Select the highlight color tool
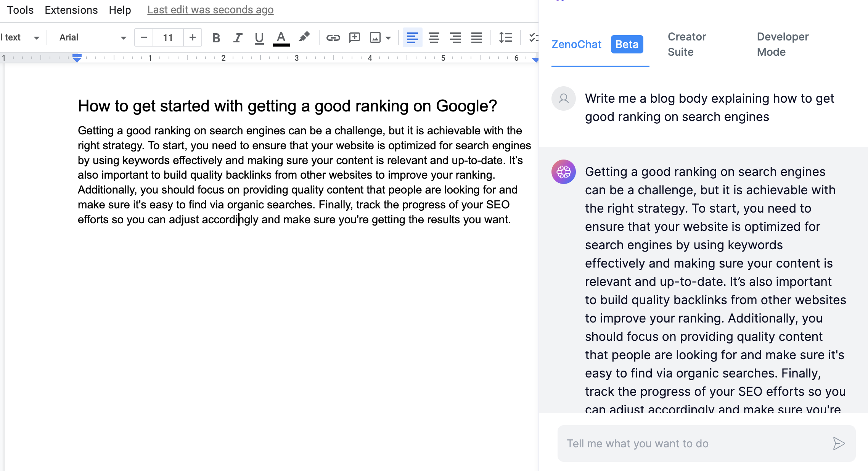 (304, 37)
